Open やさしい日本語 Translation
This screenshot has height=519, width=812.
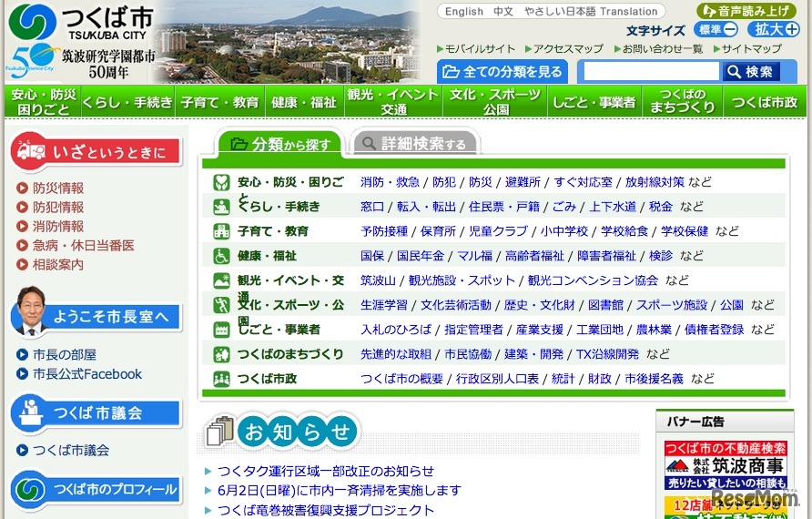(x=591, y=12)
